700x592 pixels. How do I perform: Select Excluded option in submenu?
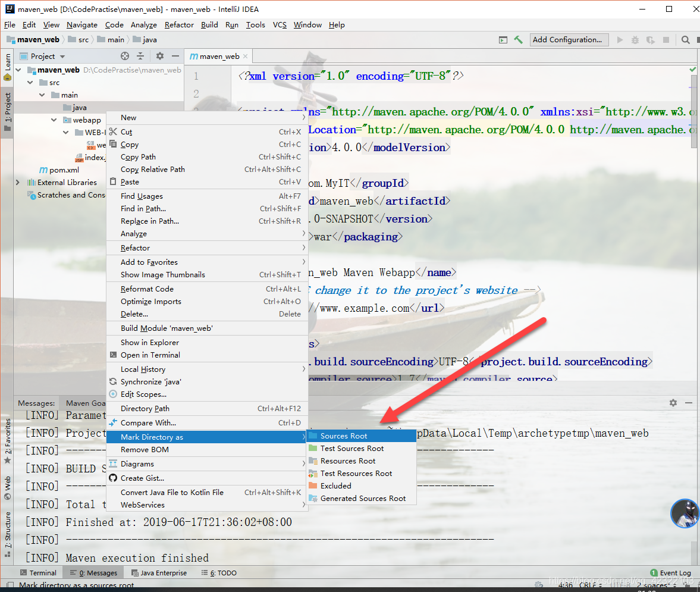pyautogui.click(x=362, y=485)
